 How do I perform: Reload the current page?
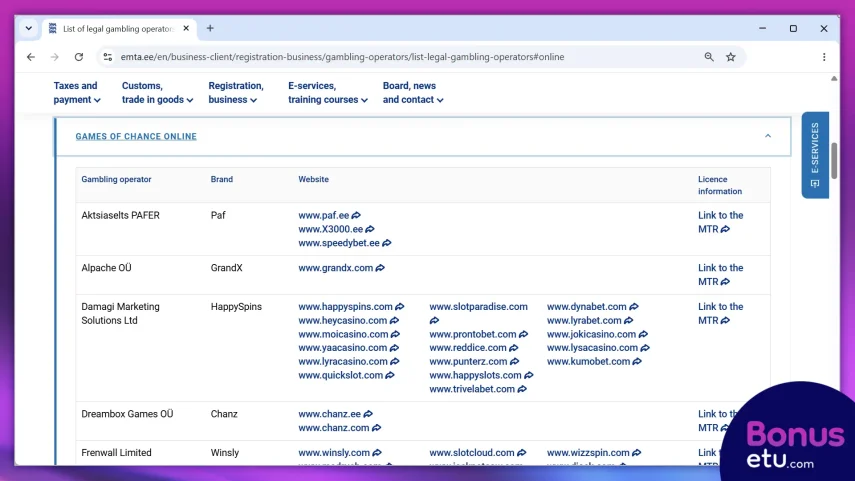pos(79,57)
